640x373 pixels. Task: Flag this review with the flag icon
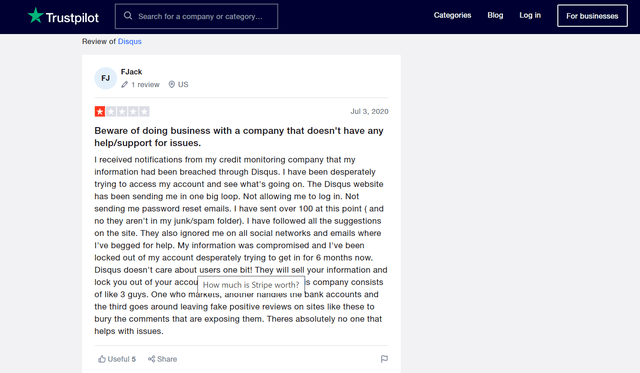384,359
